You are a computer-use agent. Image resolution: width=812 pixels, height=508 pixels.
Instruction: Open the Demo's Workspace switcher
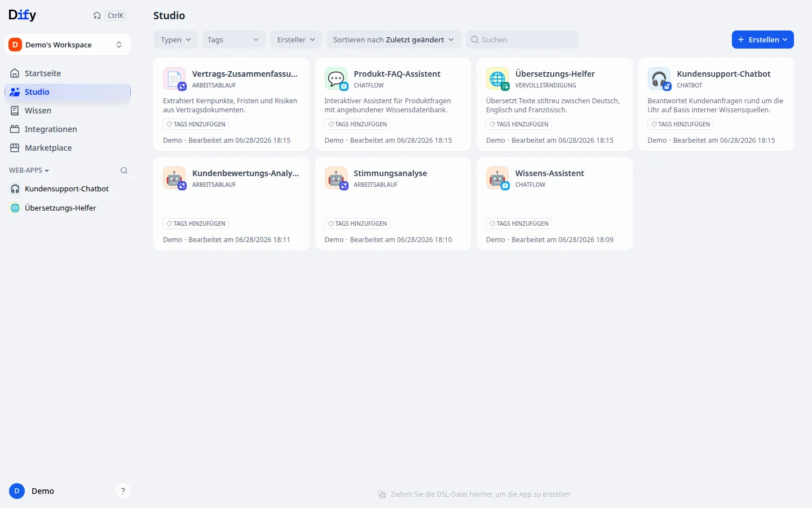(x=68, y=45)
